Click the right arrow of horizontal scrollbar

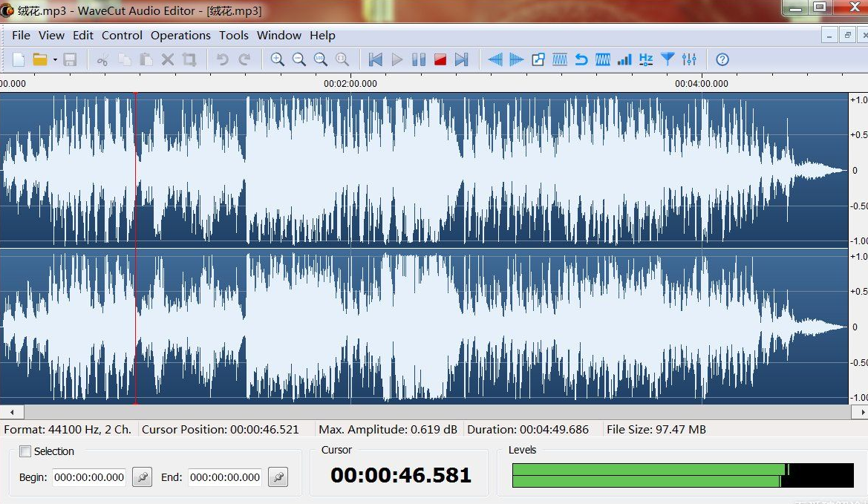click(x=861, y=412)
